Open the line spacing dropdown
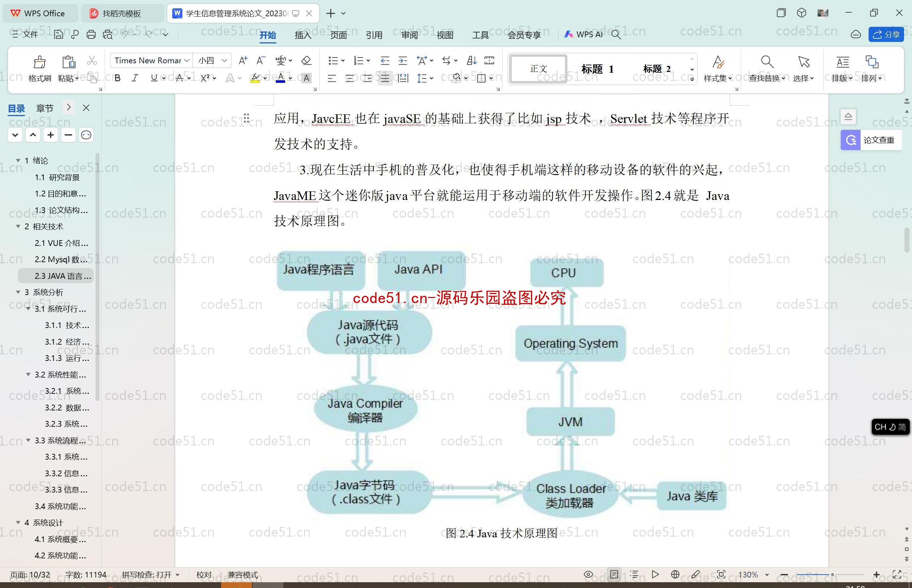The height and width of the screenshot is (588, 912). click(x=432, y=79)
